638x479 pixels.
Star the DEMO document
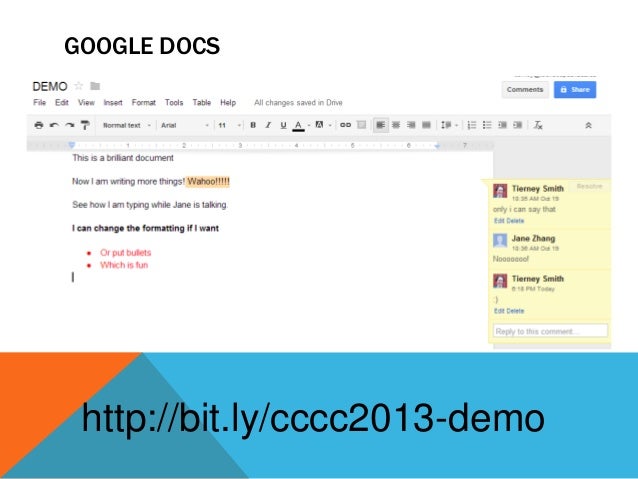[79, 86]
